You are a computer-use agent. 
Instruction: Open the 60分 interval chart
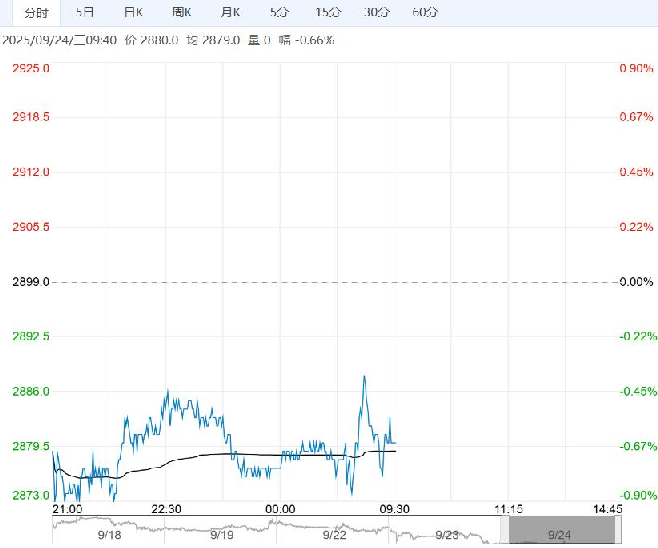point(425,13)
